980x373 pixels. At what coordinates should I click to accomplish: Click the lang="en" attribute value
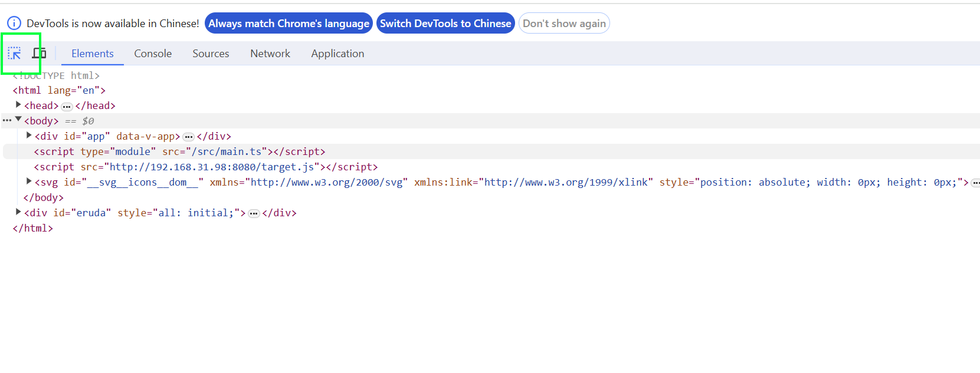coord(89,90)
